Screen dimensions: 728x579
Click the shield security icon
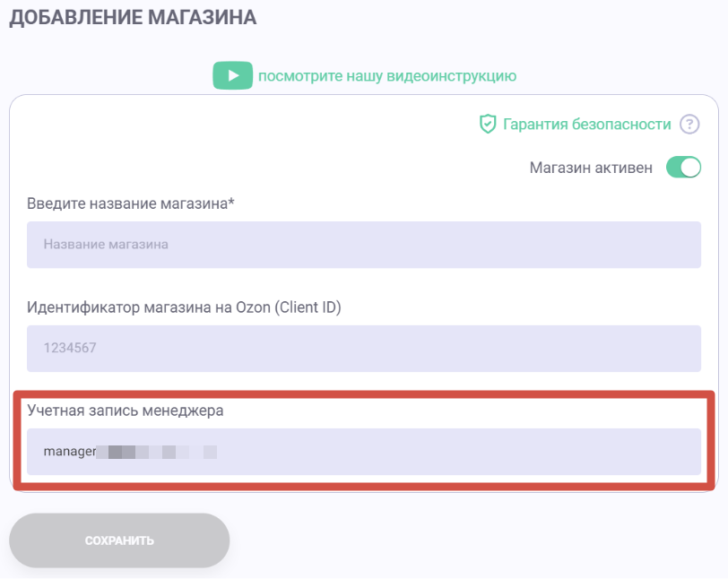(488, 125)
